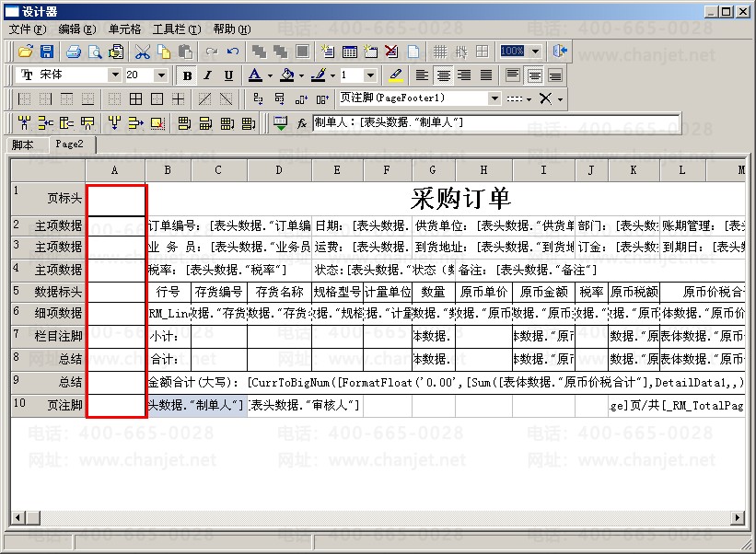Screen dimensions: 756x554
Task: Click the exit door icon
Action: [x=559, y=52]
